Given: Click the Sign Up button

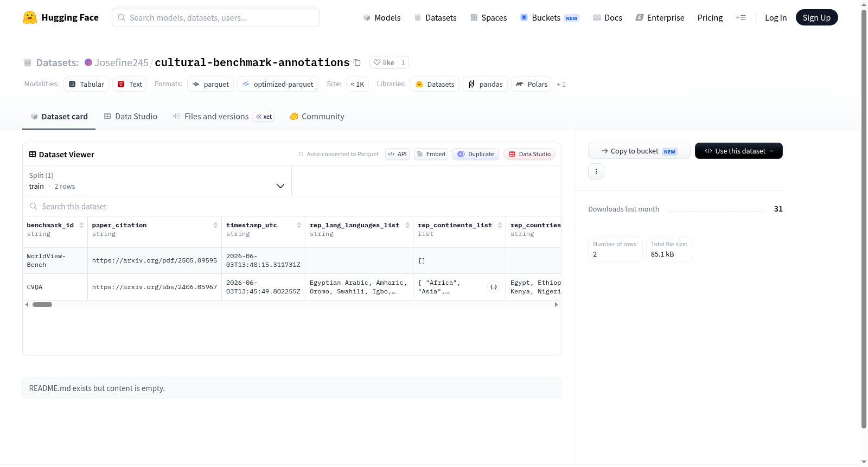Looking at the screenshot, I should pyautogui.click(x=816, y=17).
